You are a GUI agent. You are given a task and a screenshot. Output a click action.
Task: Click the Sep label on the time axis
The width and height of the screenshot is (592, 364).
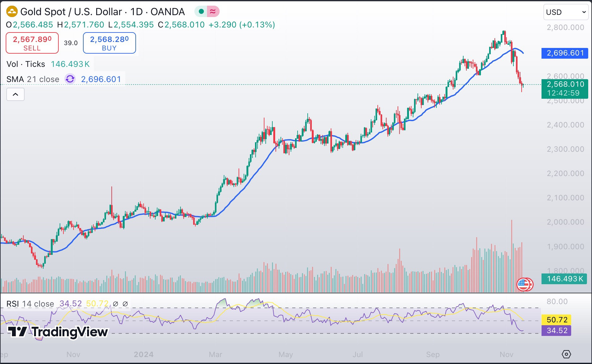tap(433, 355)
